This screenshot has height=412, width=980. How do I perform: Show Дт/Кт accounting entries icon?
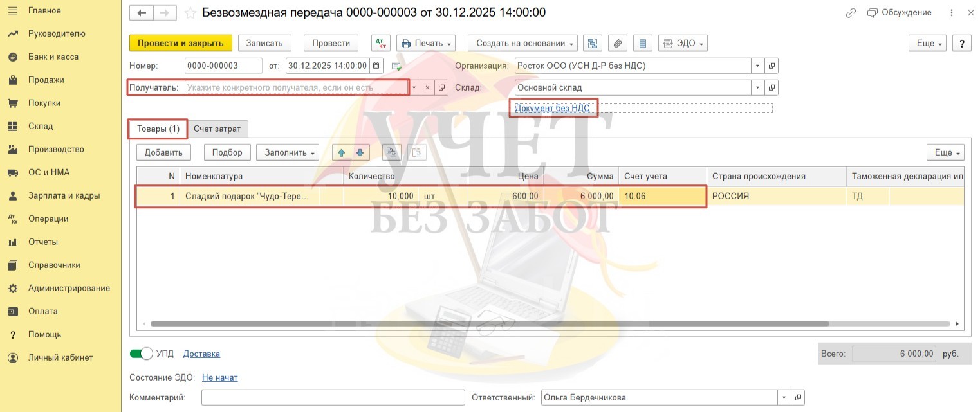pos(381,43)
